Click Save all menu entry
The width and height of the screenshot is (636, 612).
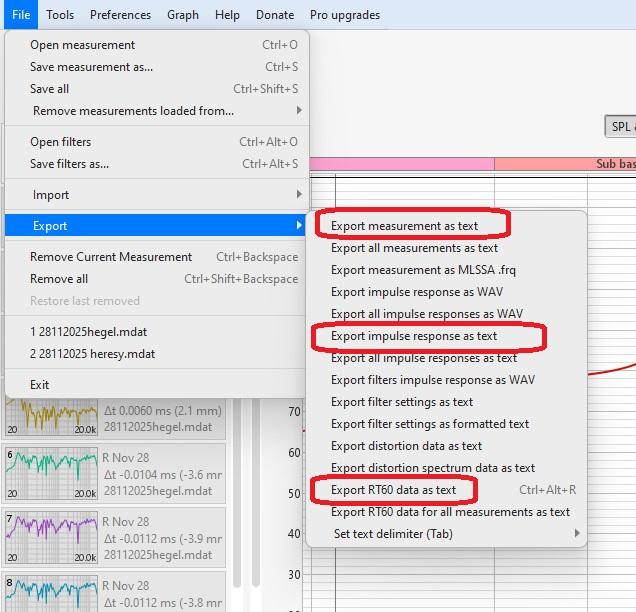click(50, 89)
